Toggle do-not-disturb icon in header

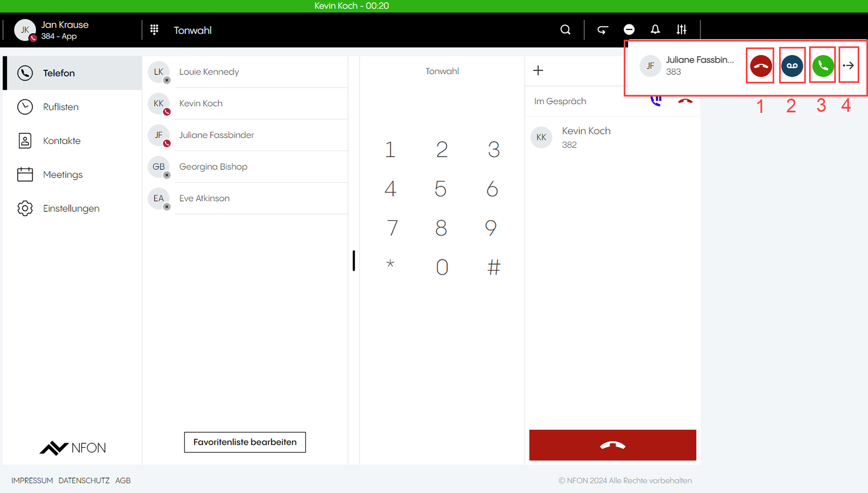[x=629, y=30]
